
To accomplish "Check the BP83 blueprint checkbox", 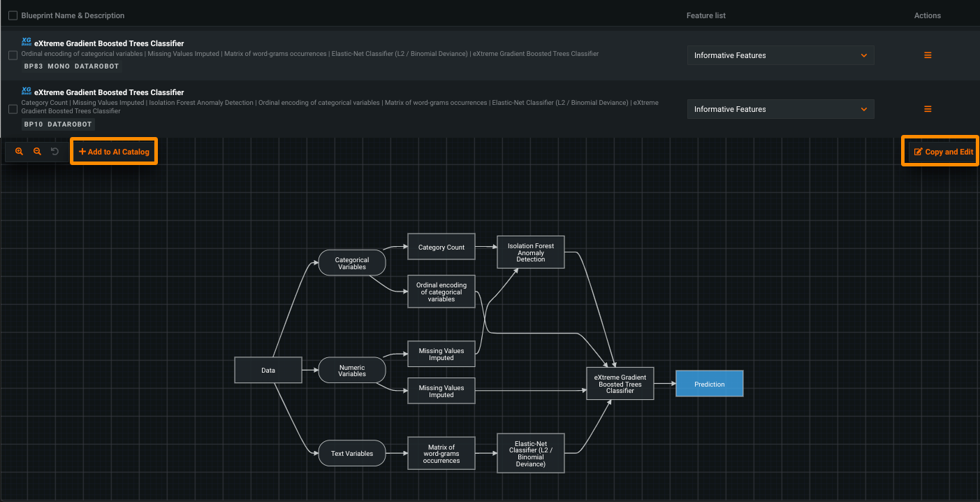I will point(13,55).
